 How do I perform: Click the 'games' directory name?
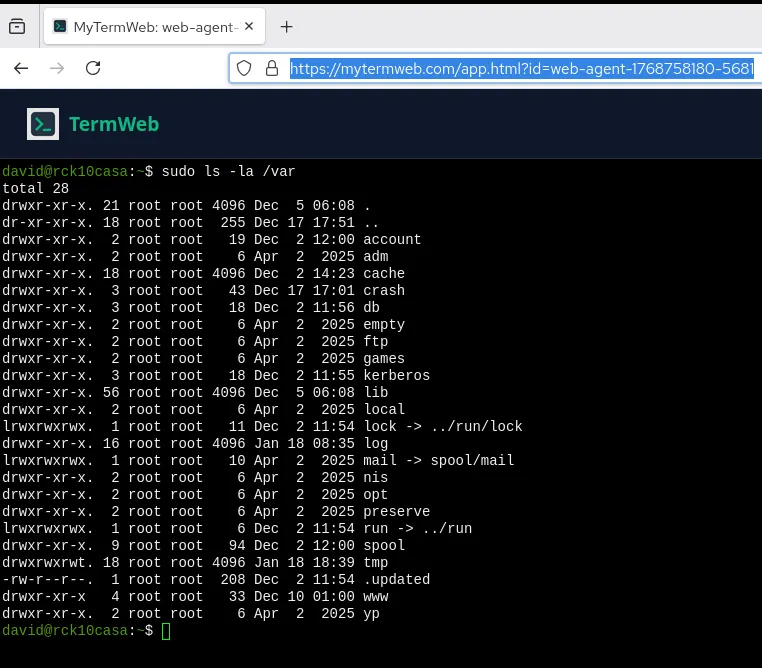[384, 359]
